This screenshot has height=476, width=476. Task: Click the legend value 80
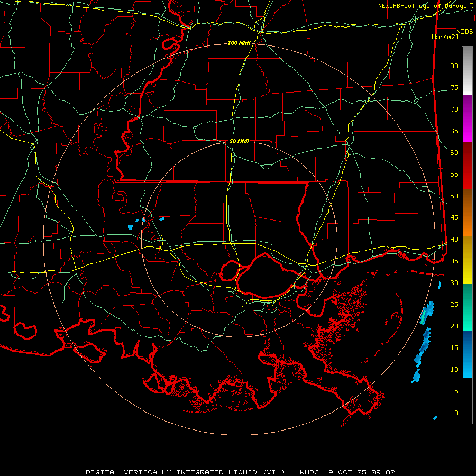pos(454,66)
